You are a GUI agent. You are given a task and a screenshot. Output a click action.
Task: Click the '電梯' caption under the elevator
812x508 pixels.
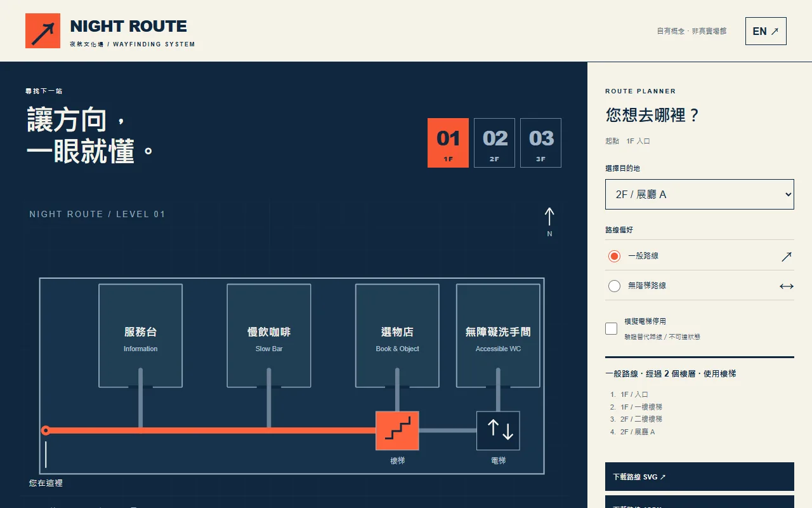point(498,460)
